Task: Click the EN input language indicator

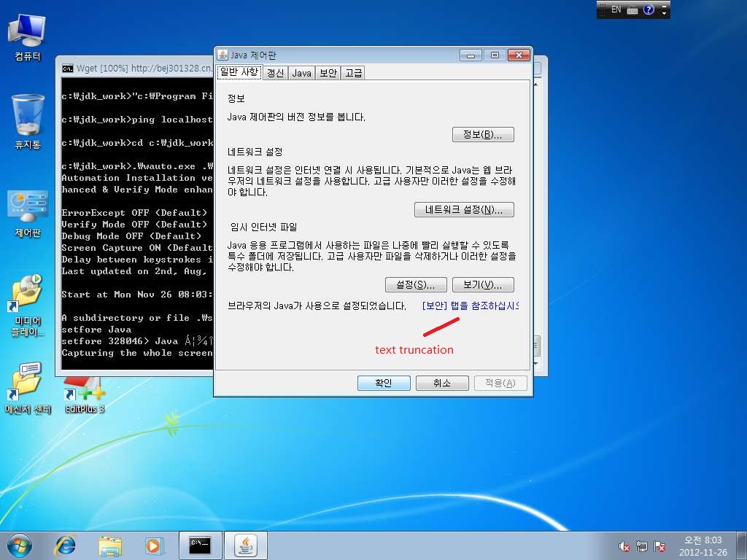Action: coord(616,9)
